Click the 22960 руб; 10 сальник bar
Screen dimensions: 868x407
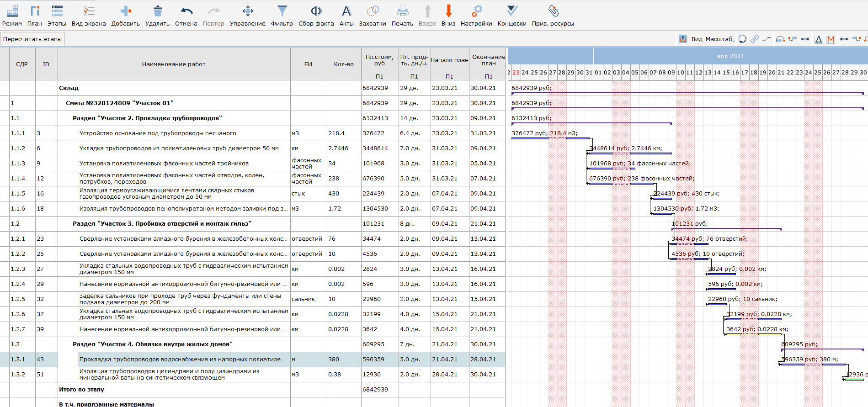(x=717, y=304)
